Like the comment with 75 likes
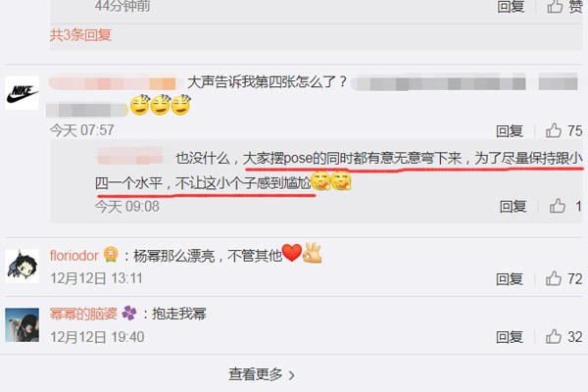Image resolution: width=588 pixels, height=392 pixels. pyautogui.click(x=554, y=130)
